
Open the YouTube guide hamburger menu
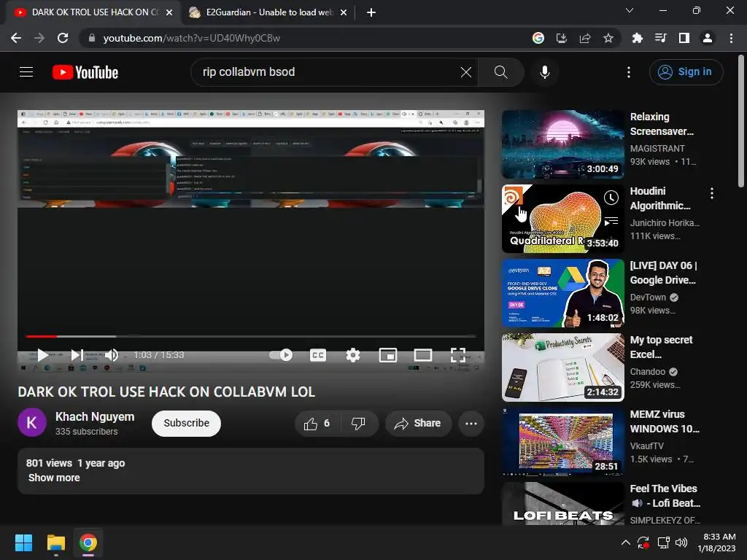point(26,72)
